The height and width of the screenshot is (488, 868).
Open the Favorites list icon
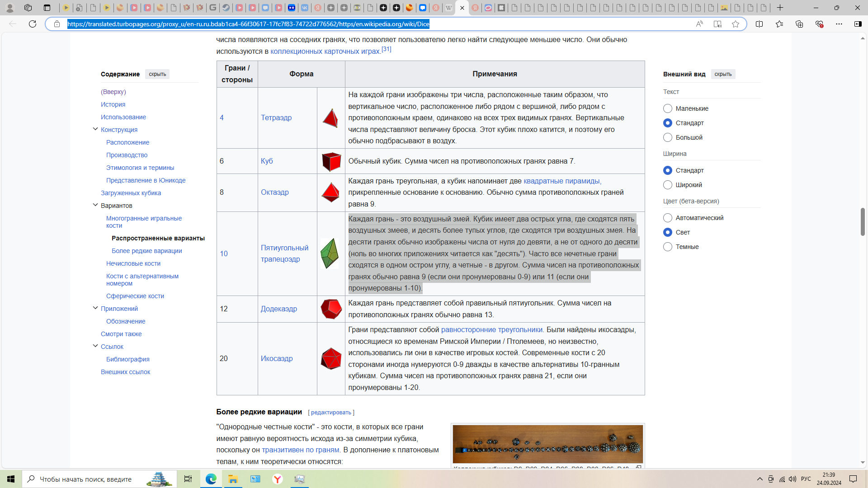[x=779, y=24]
